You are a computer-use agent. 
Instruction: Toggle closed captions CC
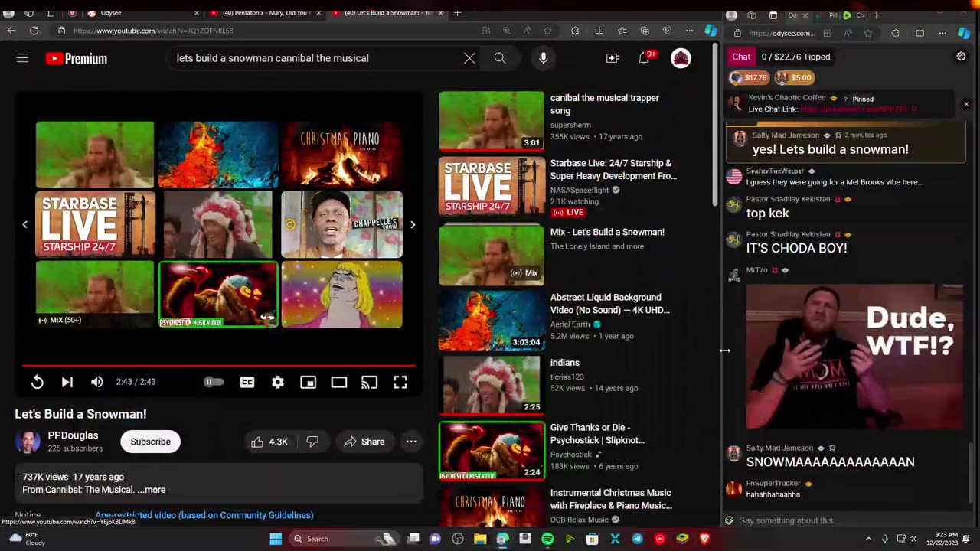[247, 382]
